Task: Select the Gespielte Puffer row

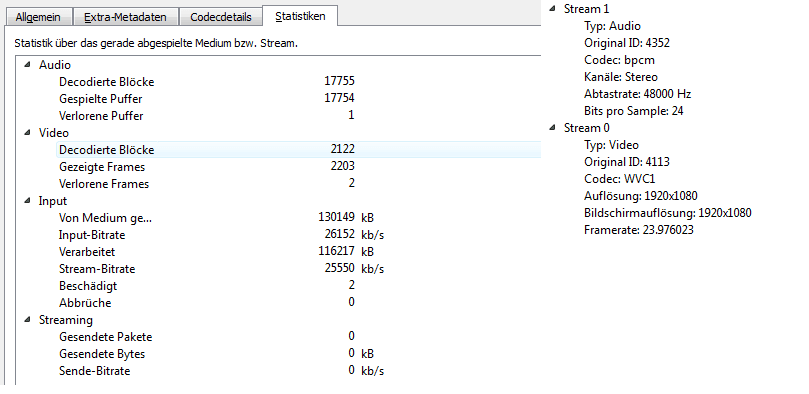Action: tap(298, 98)
